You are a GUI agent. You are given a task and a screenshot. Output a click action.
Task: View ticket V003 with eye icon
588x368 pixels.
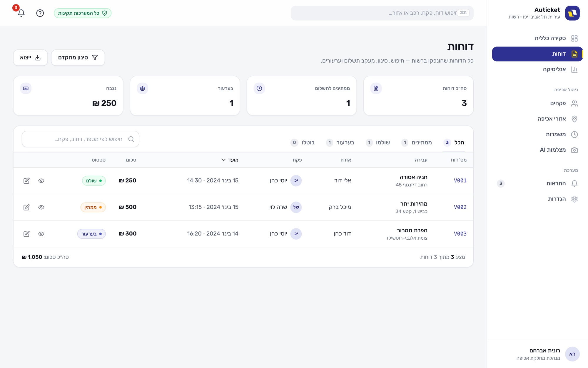point(41,234)
